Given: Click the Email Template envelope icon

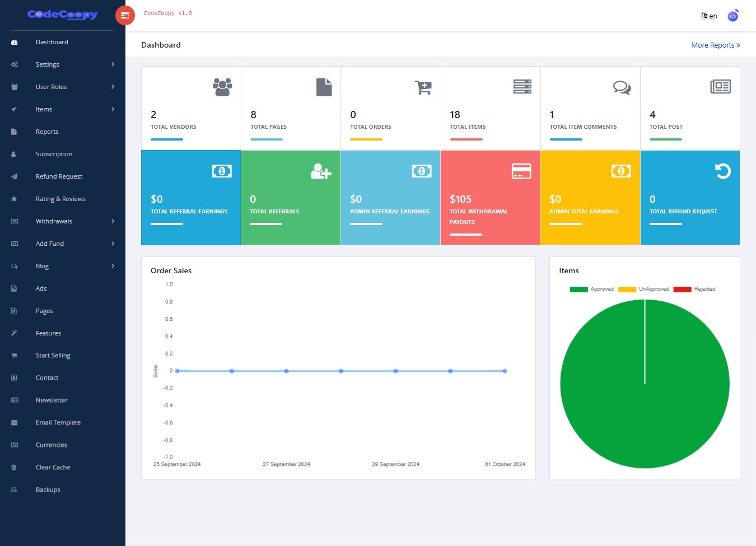Looking at the screenshot, I should click(x=14, y=423).
